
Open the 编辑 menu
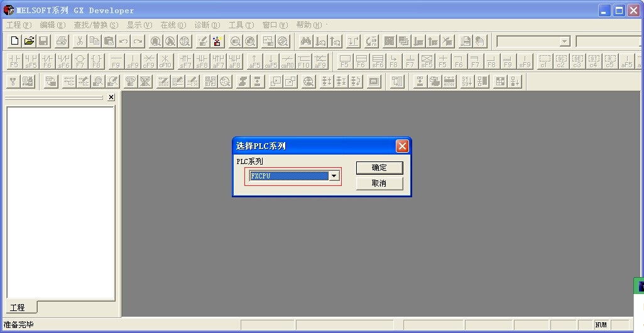tap(53, 25)
